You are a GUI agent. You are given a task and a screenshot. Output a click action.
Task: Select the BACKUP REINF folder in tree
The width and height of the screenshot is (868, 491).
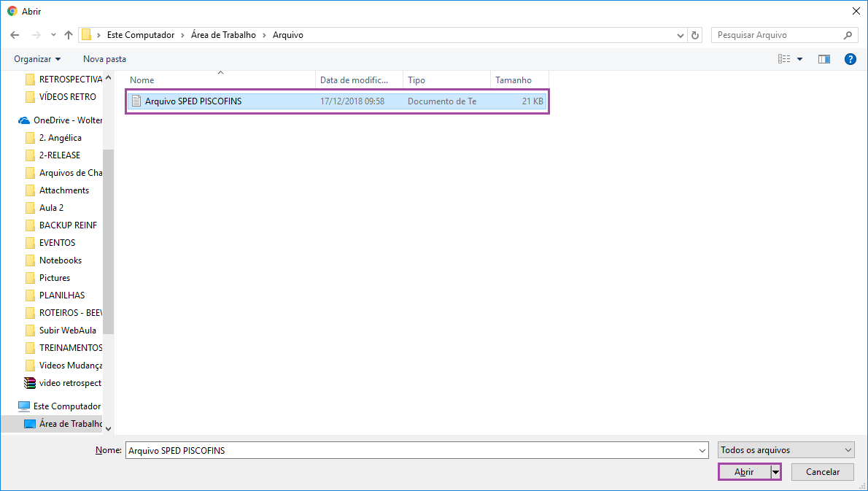(x=61, y=225)
